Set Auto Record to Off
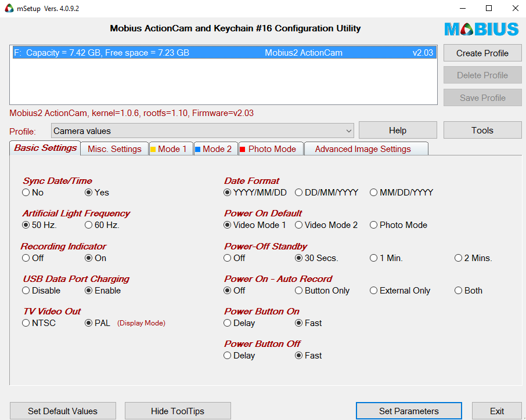The image size is (526, 420). (x=235, y=291)
